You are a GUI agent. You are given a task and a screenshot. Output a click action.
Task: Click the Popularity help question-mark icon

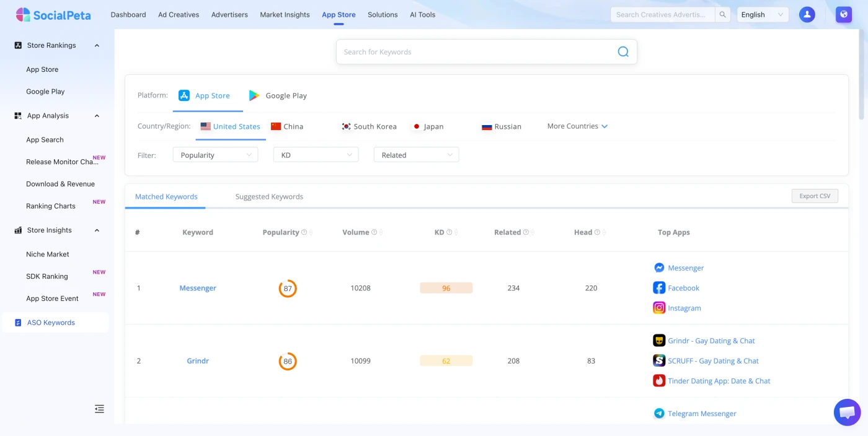[x=304, y=232]
